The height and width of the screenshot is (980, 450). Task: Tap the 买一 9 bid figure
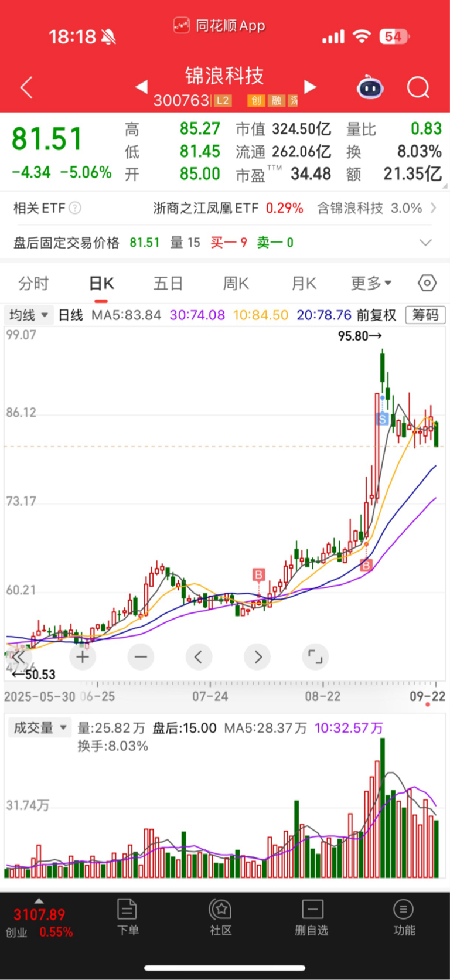[x=229, y=243]
